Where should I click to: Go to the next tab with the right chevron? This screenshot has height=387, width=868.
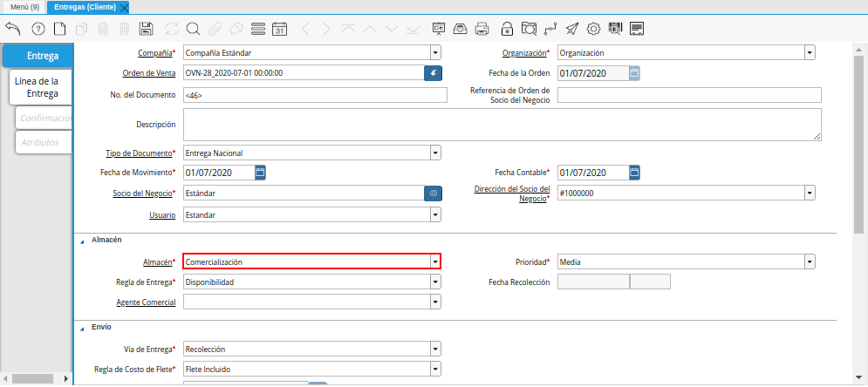pos(326,29)
